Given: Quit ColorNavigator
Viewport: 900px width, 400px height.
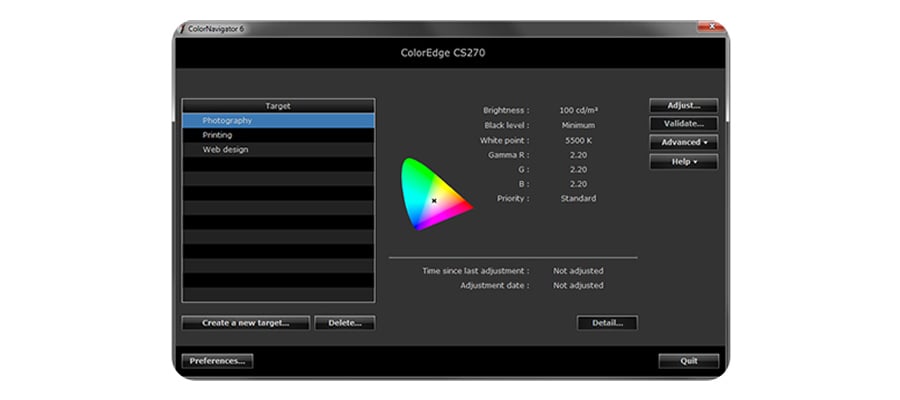Looking at the screenshot, I should (x=689, y=361).
